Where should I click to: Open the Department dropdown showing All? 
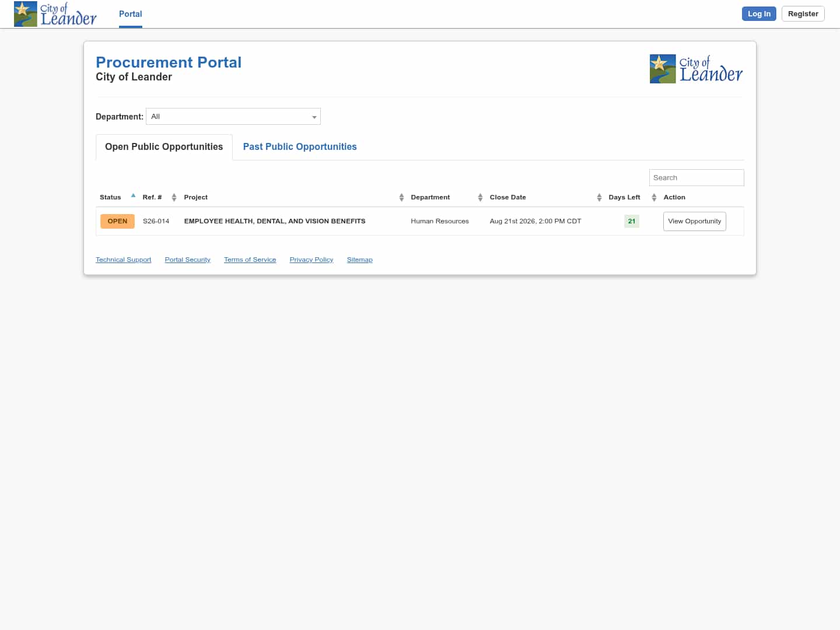pos(233,117)
